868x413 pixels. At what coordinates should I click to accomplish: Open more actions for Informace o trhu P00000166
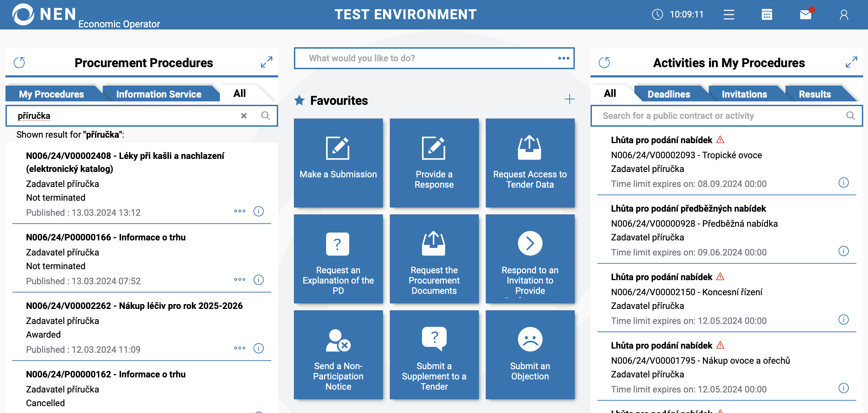point(240,279)
